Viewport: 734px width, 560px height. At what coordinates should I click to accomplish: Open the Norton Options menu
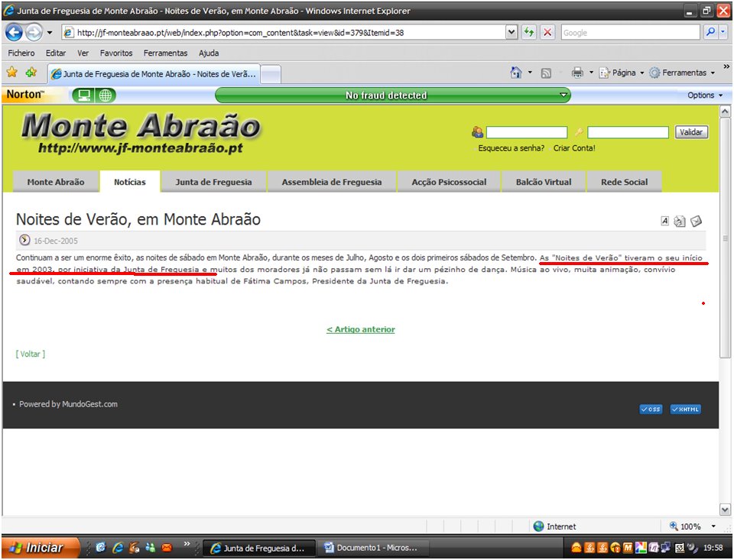(x=705, y=95)
